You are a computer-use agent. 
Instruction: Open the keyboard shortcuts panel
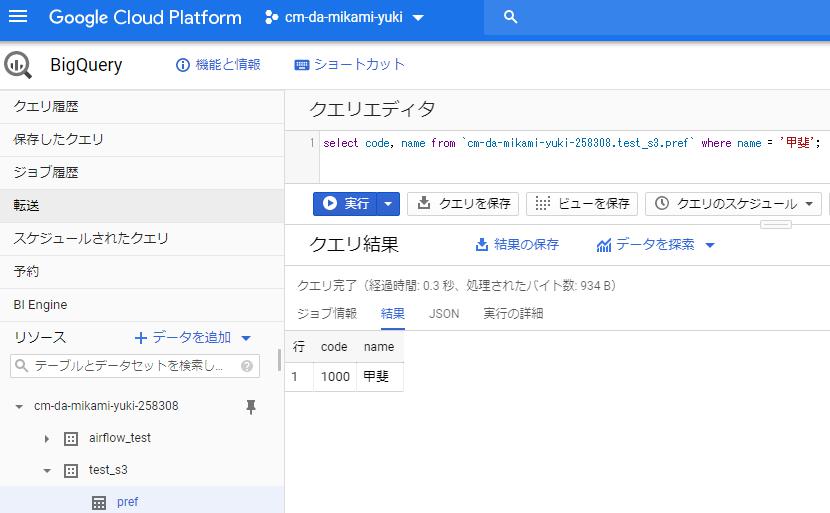click(x=350, y=64)
